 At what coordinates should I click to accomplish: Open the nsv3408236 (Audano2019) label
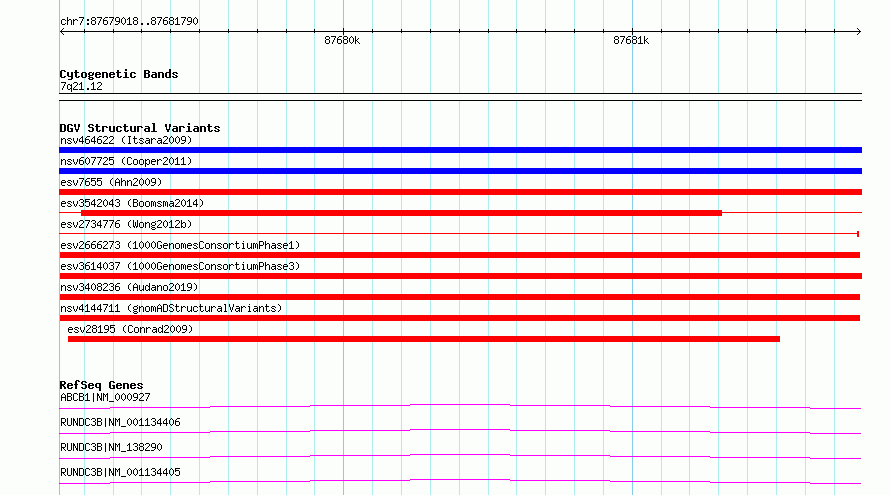[x=129, y=287]
